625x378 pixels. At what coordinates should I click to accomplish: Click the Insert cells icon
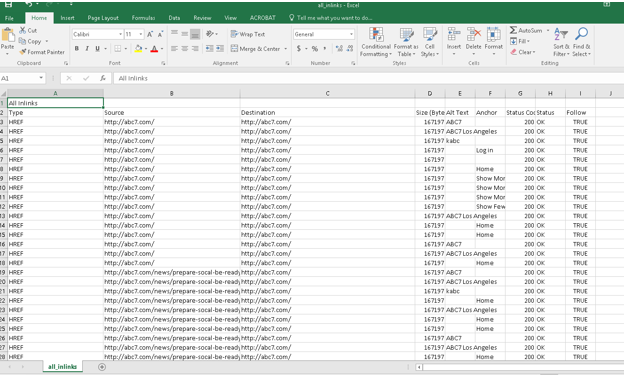[454, 34]
